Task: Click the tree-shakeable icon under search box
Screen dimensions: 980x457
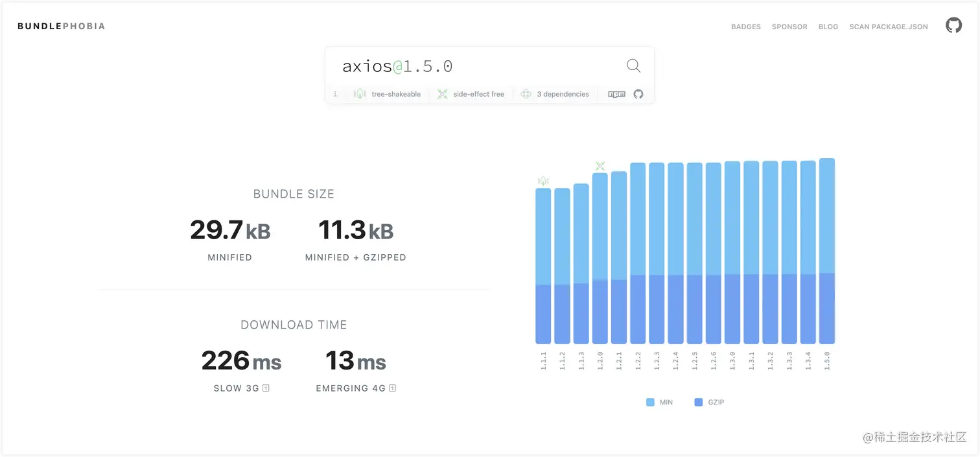Action: (360, 94)
